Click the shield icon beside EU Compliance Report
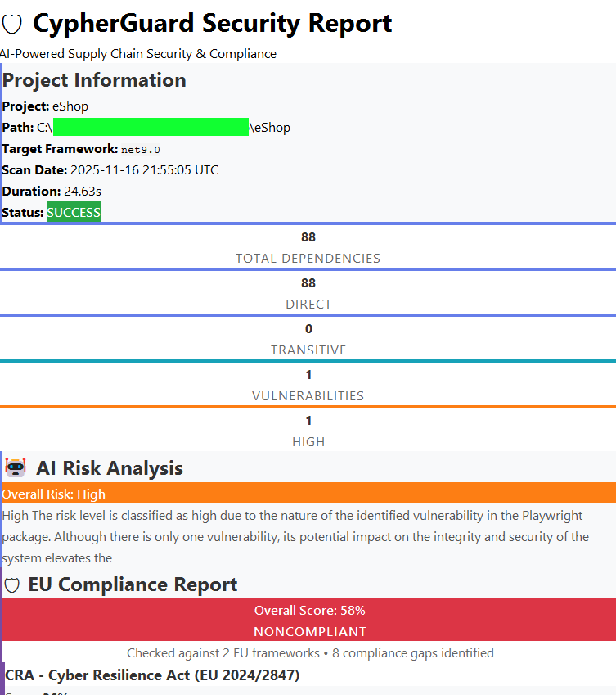616x695 pixels. (12, 585)
